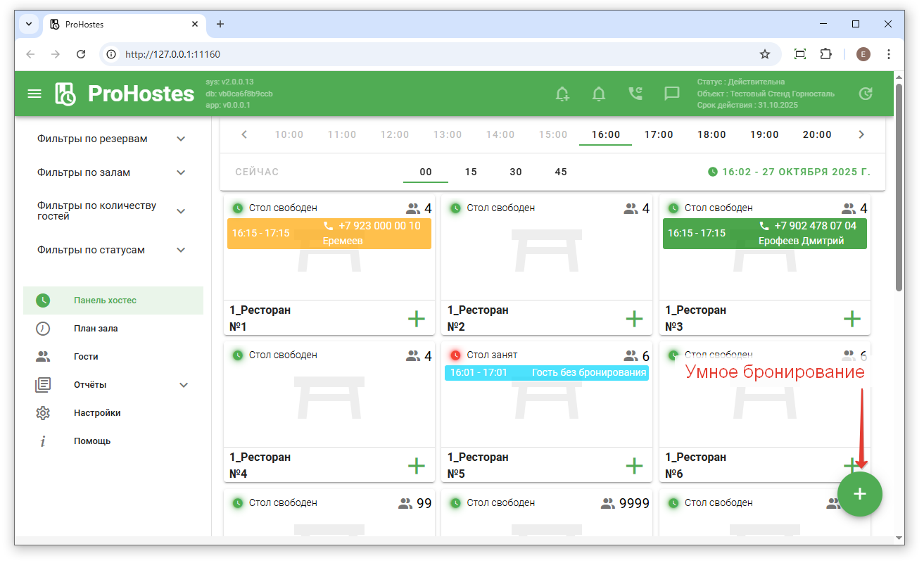Open План зала in the sidebar
Screen dimensions: 924x563
click(96, 329)
